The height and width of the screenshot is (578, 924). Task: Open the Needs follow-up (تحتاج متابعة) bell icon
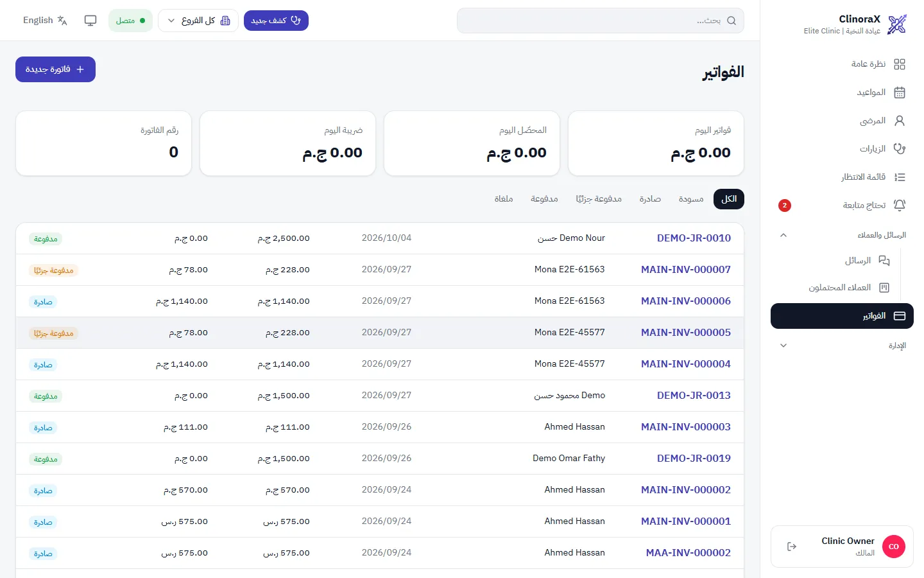899,206
